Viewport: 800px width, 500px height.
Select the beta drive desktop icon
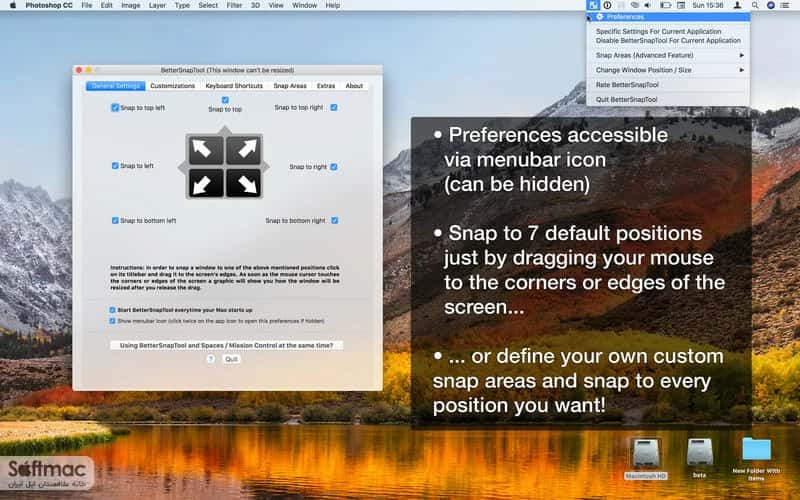point(699,453)
